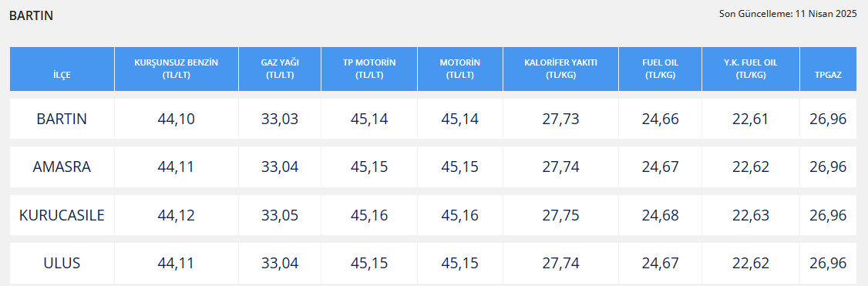Click the BARTIN page heading
The width and height of the screenshot is (868, 286).
(x=31, y=15)
